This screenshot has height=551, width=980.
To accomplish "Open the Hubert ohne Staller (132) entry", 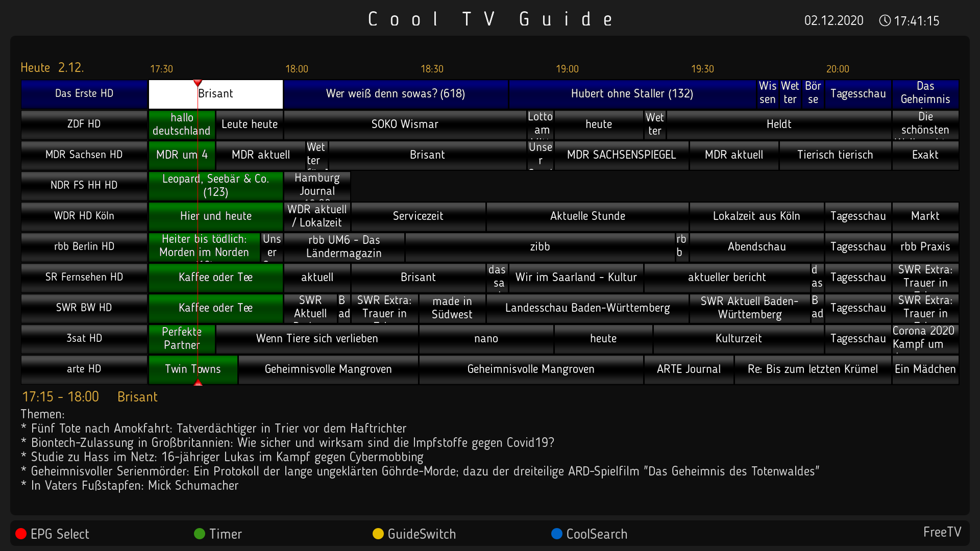I will click(631, 94).
